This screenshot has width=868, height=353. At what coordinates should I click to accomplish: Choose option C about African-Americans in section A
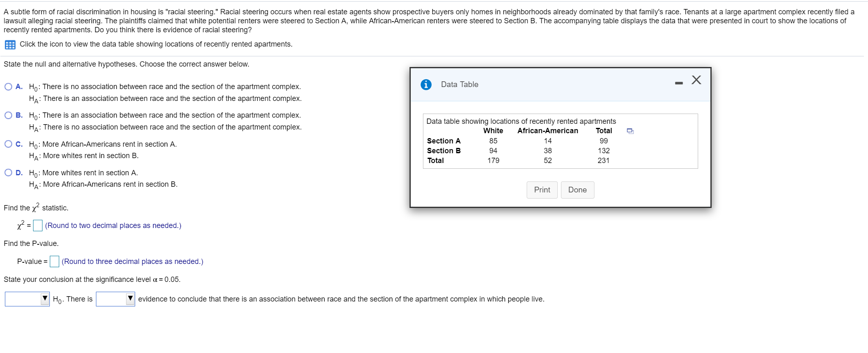[x=8, y=144]
